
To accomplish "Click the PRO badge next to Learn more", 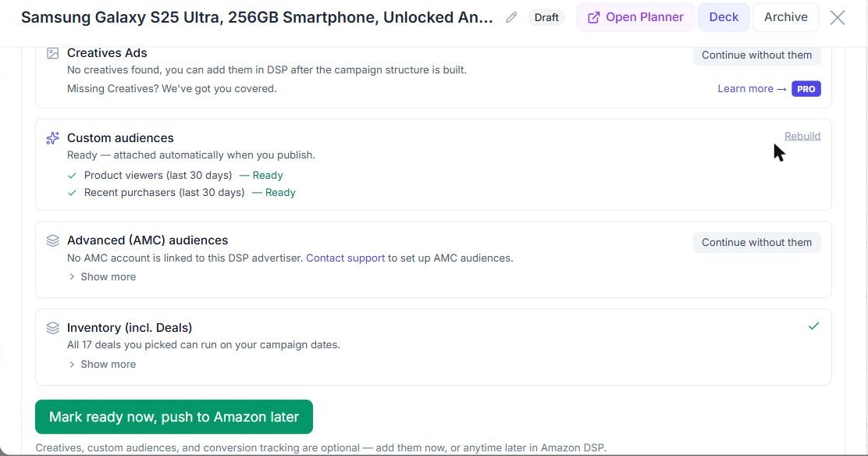I will (x=806, y=89).
